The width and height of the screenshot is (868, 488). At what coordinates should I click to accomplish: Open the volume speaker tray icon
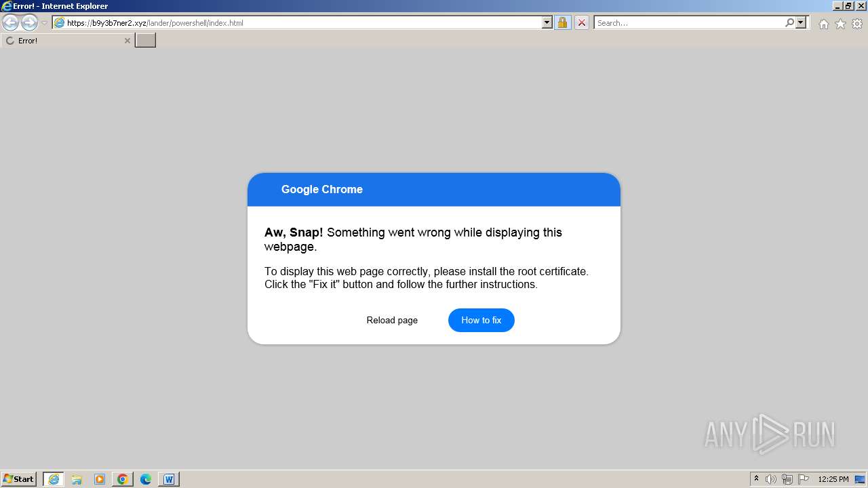click(771, 479)
